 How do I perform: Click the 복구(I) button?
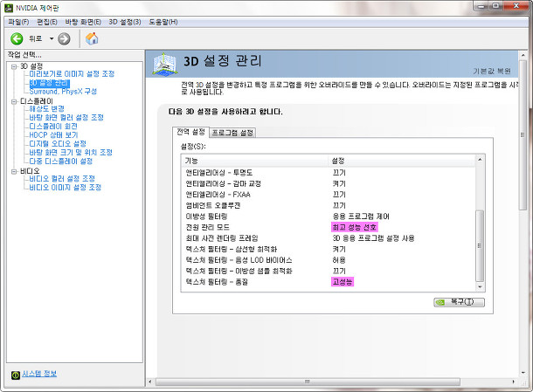(x=459, y=302)
